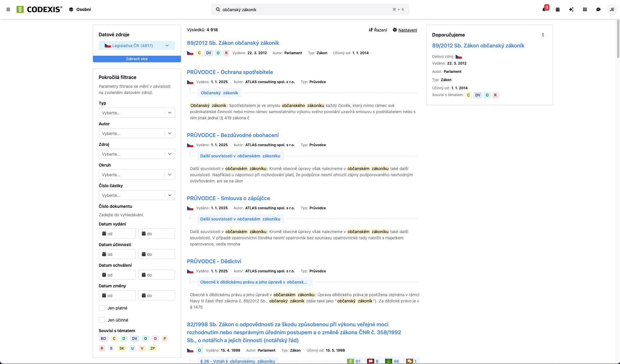Open the Autor filter dropdown

(x=137, y=133)
